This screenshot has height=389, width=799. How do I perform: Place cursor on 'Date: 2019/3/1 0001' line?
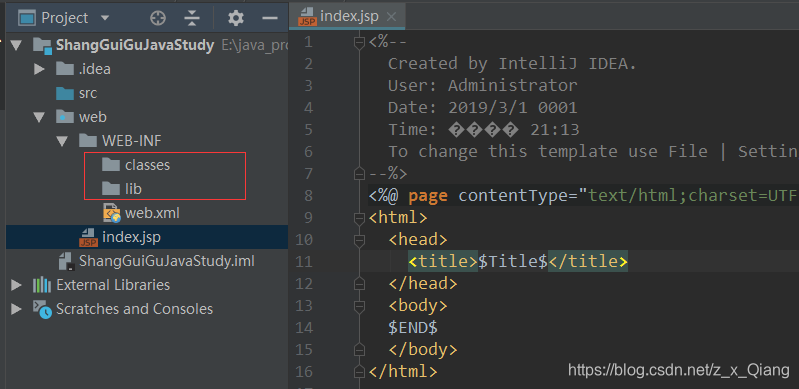pyautogui.click(x=483, y=108)
